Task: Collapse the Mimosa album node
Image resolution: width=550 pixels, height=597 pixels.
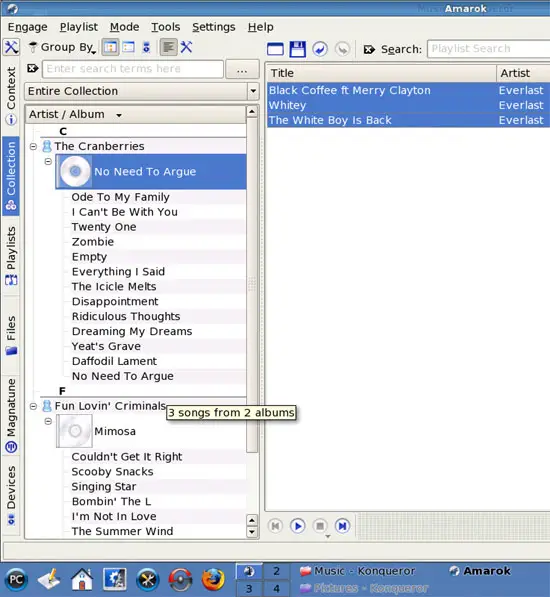Action: pyautogui.click(x=48, y=421)
